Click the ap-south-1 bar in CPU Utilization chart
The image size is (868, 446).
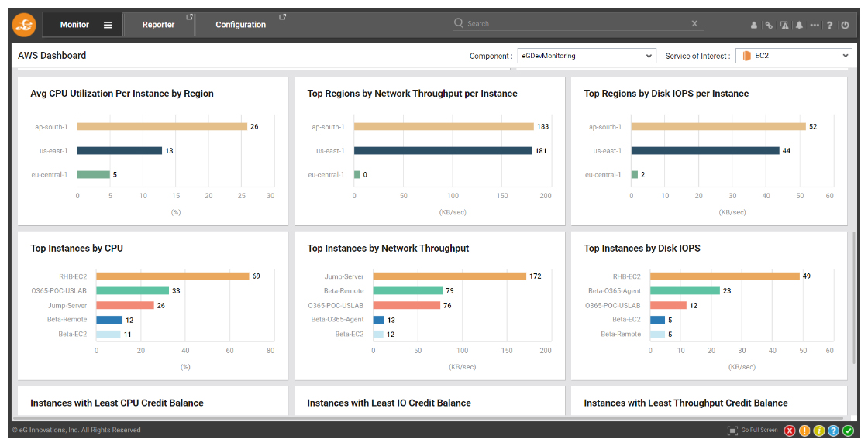coord(162,127)
